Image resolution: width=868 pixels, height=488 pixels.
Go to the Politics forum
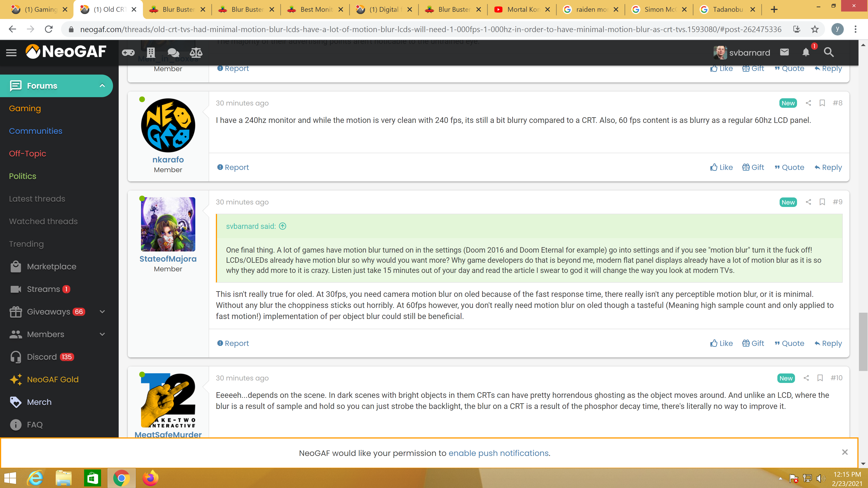point(22,176)
